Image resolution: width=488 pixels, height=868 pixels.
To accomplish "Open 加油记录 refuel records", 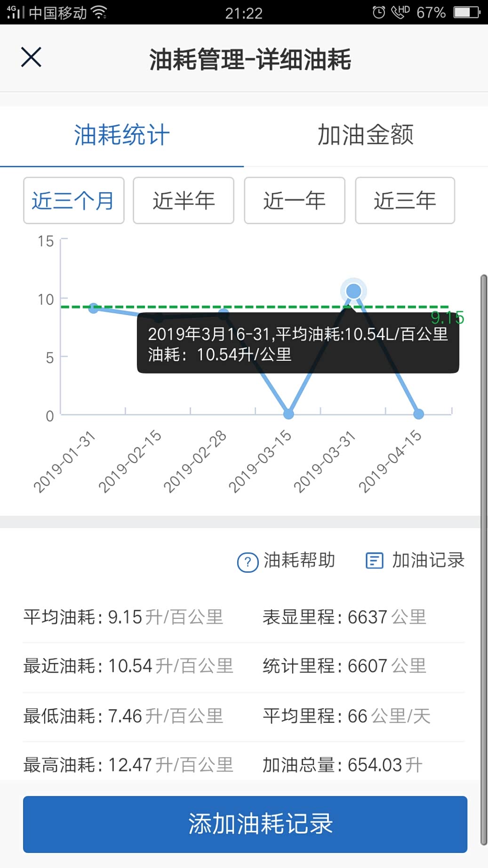I will click(x=428, y=560).
